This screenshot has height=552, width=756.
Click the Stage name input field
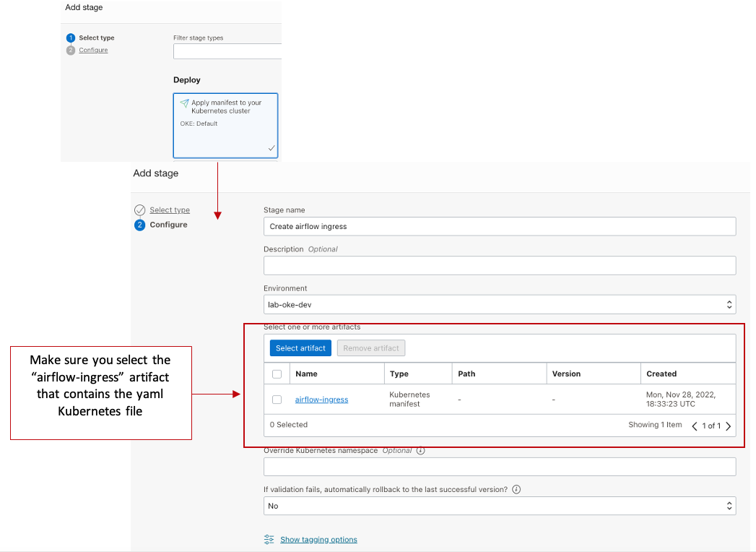tap(500, 226)
